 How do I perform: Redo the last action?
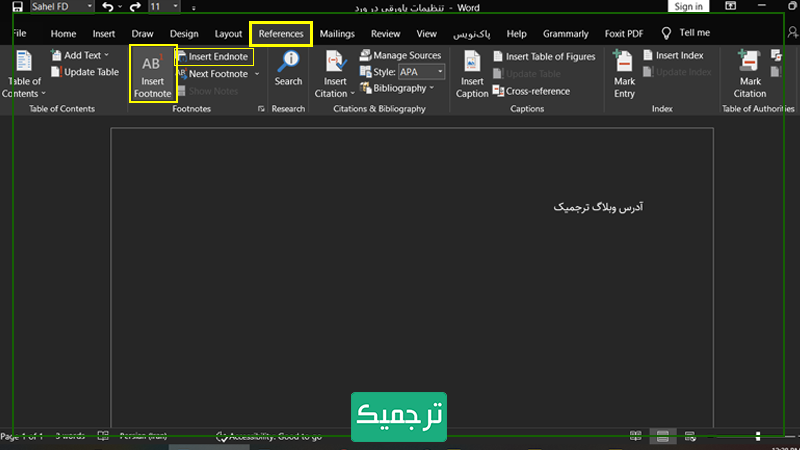[x=135, y=7]
